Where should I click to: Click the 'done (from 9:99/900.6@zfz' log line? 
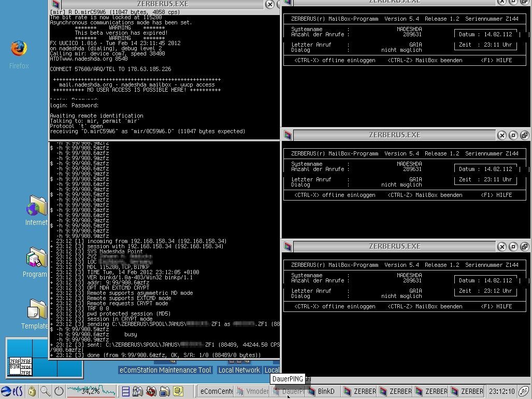click(x=155, y=355)
